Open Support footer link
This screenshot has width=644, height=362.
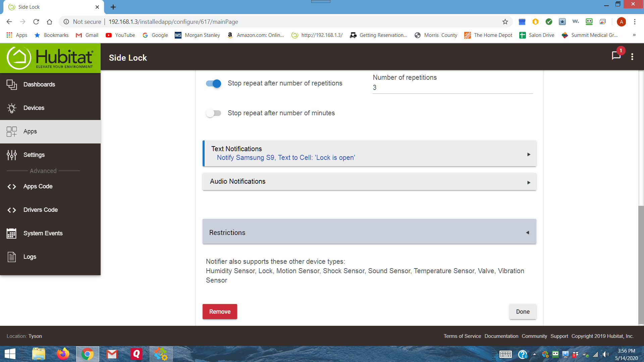click(x=559, y=336)
